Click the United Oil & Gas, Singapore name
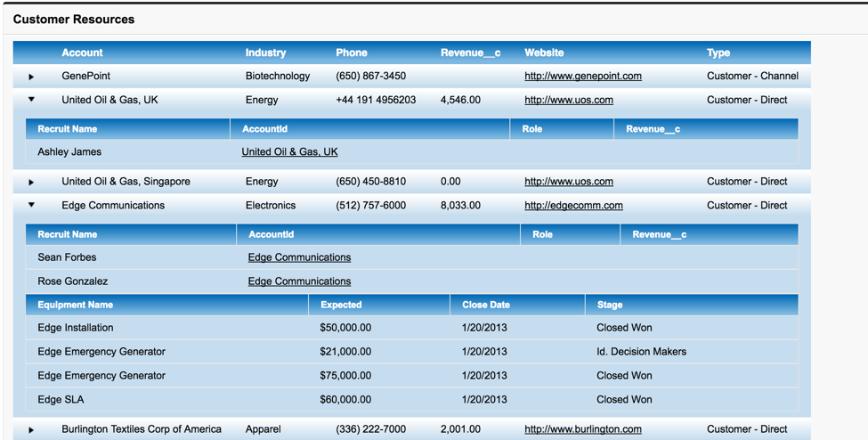The width and height of the screenshot is (868, 440). (126, 181)
